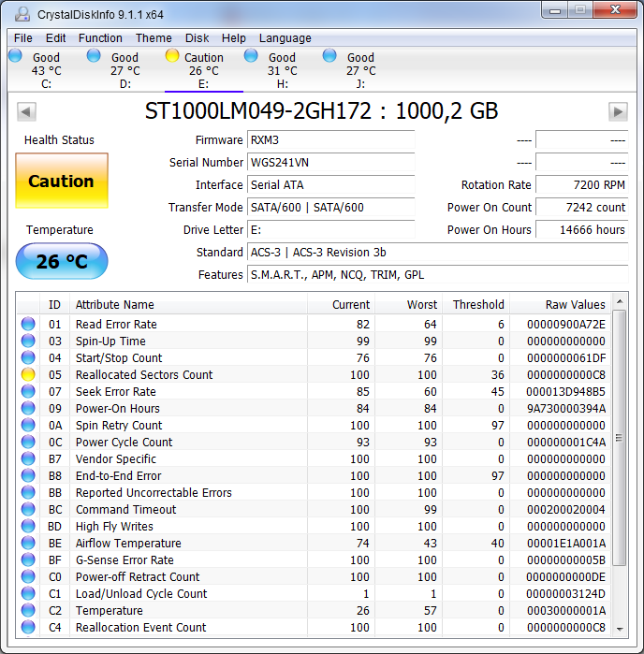Go to next disk arrow
The height and width of the screenshot is (654, 644).
618,111
